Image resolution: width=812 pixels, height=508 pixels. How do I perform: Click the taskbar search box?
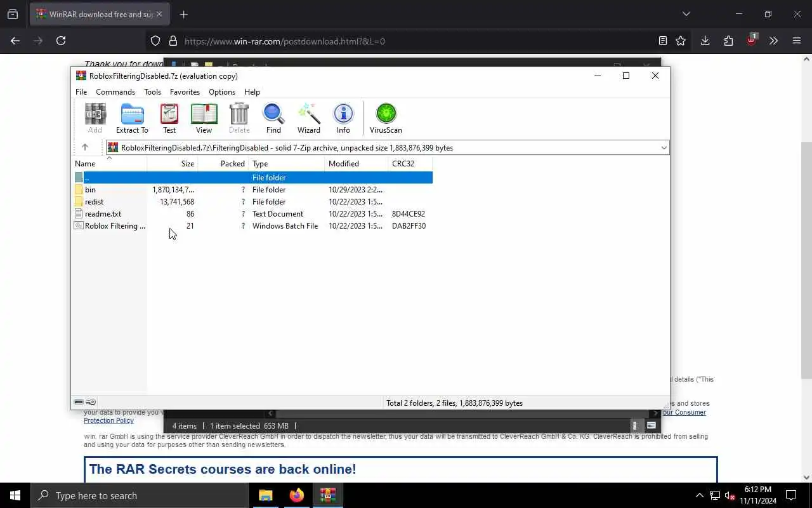(x=140, y=495)
